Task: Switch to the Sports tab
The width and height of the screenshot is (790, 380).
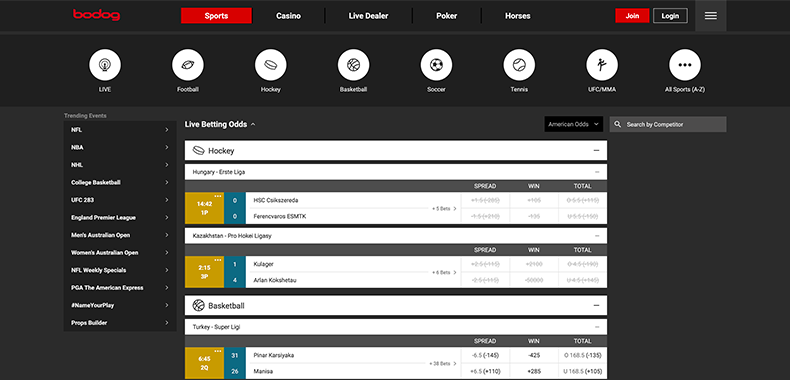Action: pyautogui.click(x=216, y=16)
